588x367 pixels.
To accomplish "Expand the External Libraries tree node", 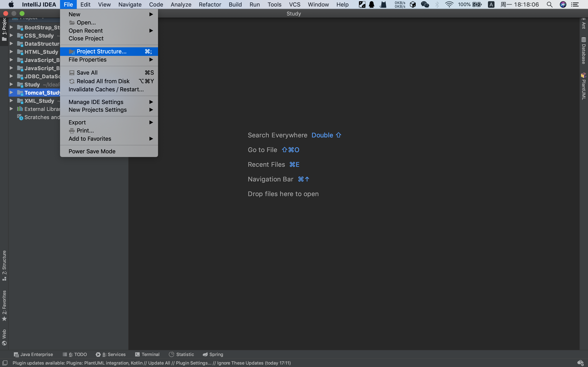I will [11, 109].
